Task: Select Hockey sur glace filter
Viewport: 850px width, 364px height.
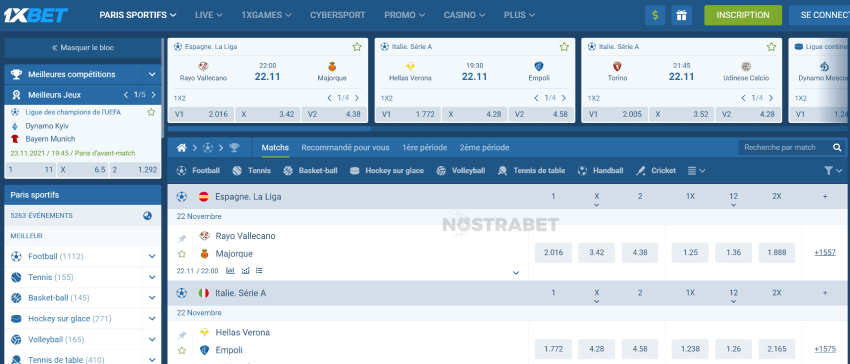Action: coord(387,170)
